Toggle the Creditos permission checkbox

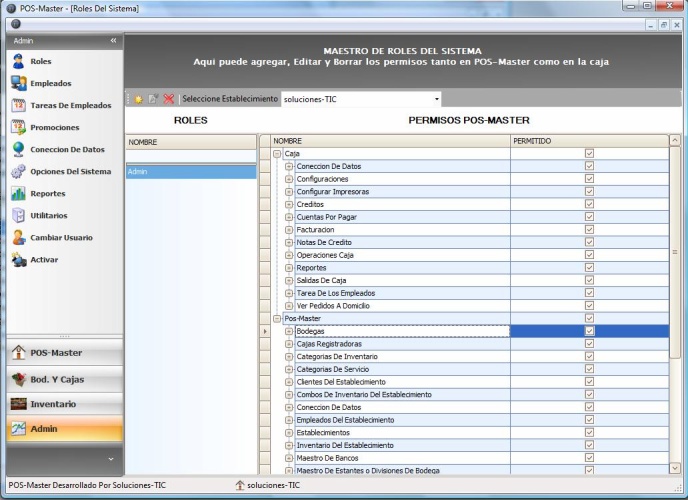point(589,204)
